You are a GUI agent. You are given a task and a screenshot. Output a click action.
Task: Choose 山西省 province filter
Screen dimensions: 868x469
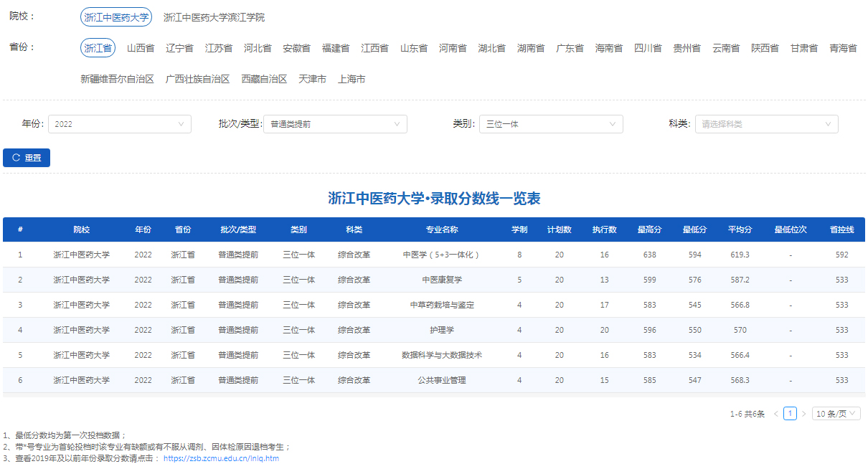[x=141, y=48]
